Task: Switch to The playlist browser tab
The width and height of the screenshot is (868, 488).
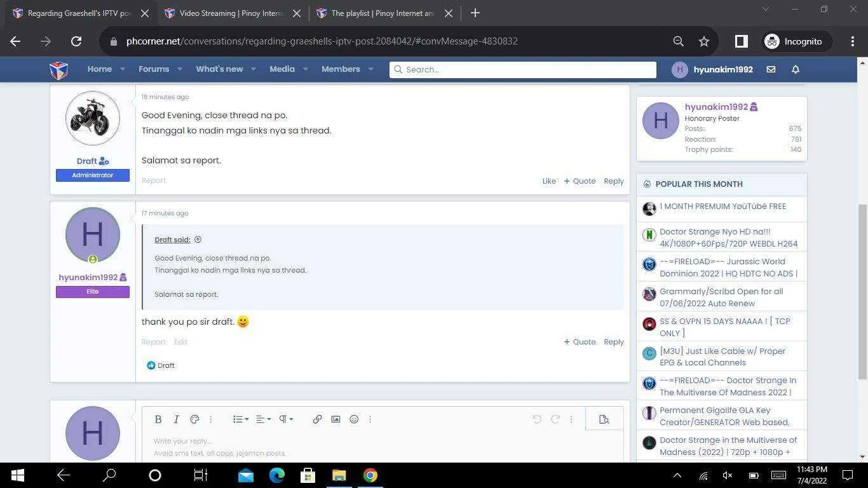Action: tap(383, 13)
